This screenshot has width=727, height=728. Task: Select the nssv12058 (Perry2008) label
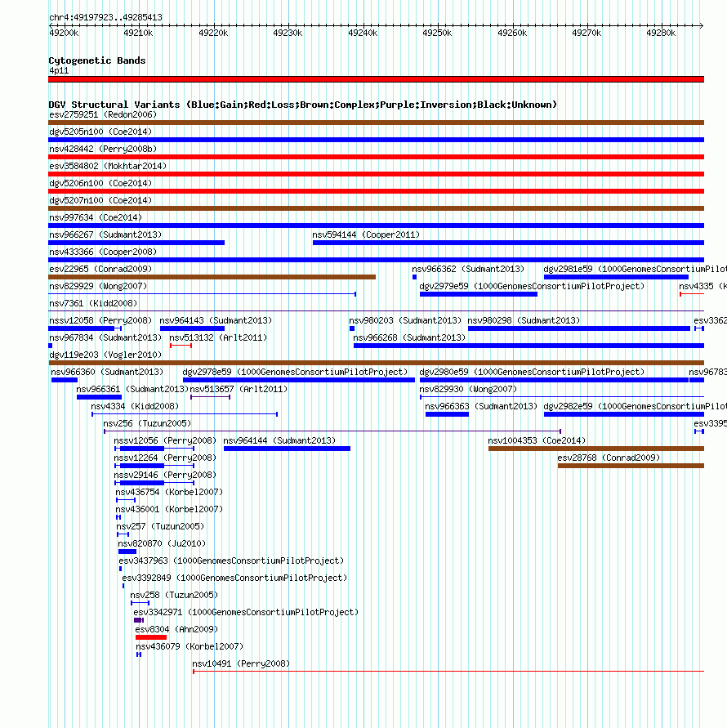coord(100,320)
